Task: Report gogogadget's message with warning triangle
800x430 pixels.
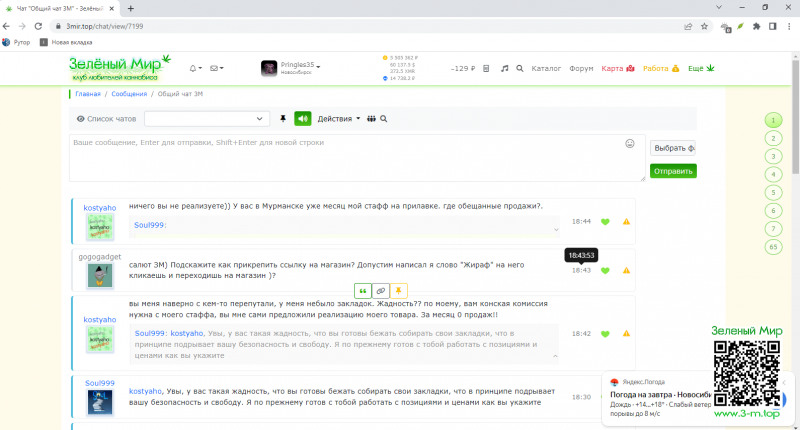Action: 626,270
